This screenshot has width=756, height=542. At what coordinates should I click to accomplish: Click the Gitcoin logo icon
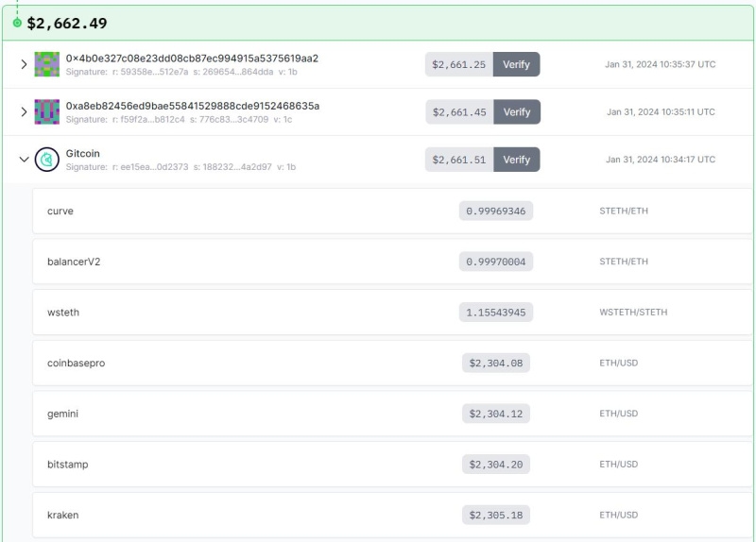46,160
